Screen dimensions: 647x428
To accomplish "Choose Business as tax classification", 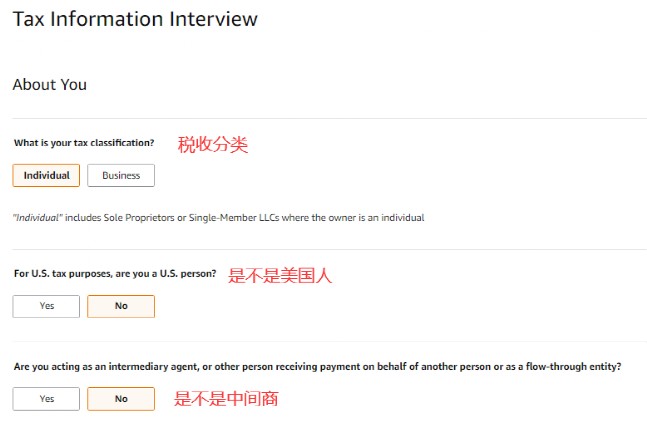I will tap(121, 176).
